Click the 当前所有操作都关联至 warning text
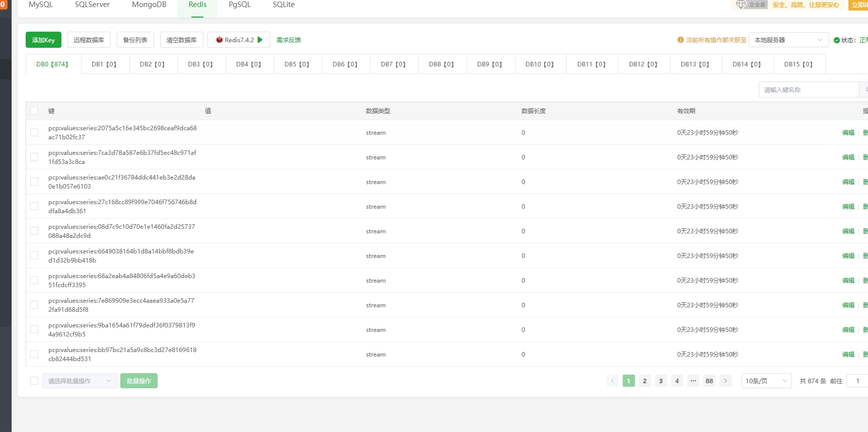 pyautogui.click(x=716, y=40)
